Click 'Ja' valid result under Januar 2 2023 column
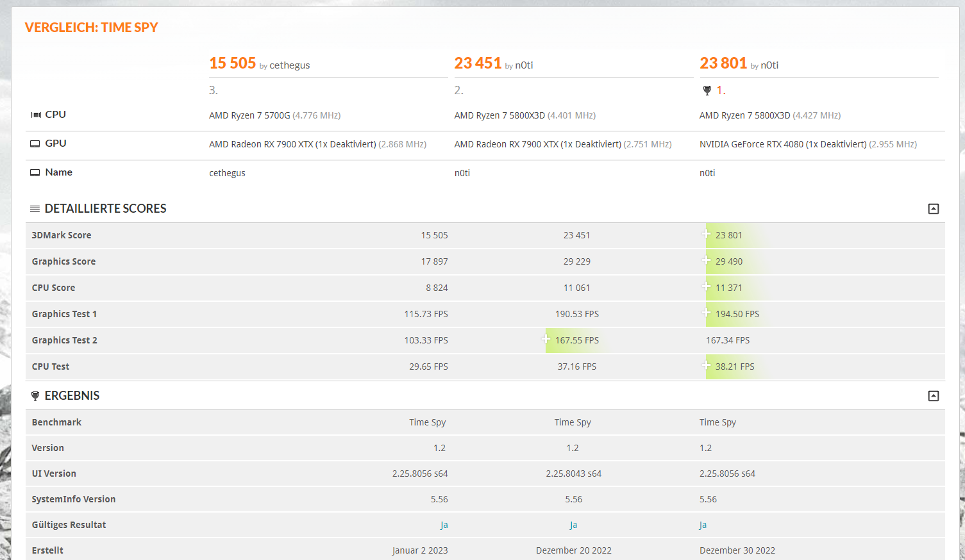Screen dimensions: 965x560 [444, 525]
